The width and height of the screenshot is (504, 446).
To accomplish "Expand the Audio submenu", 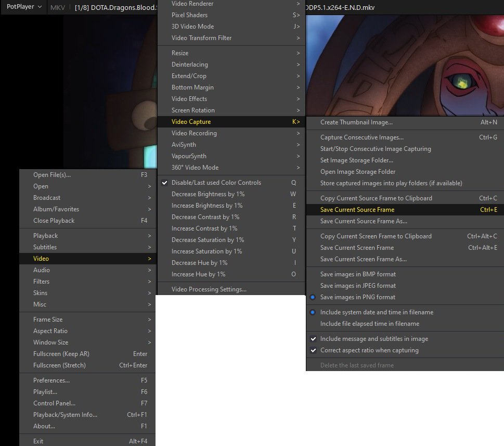I will (87, 270).
